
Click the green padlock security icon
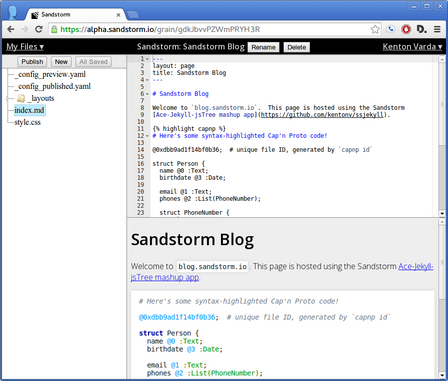54,29
